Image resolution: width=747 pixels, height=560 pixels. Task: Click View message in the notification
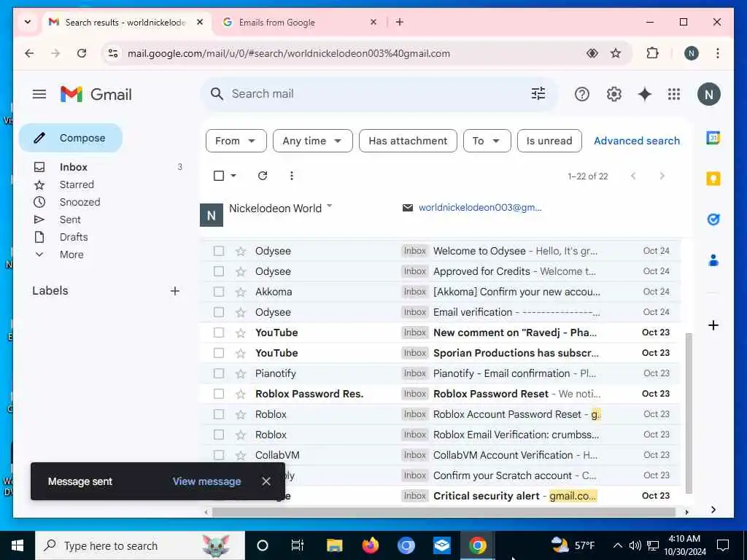tap(206, 481)
